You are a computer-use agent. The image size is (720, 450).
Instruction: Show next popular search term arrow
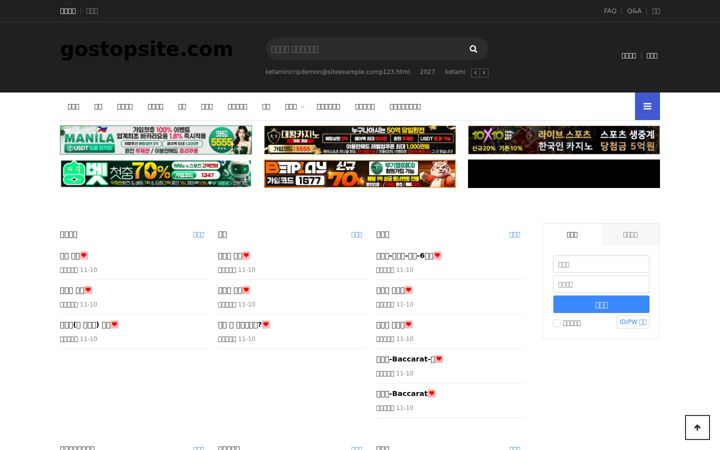[x=484, y=73]
